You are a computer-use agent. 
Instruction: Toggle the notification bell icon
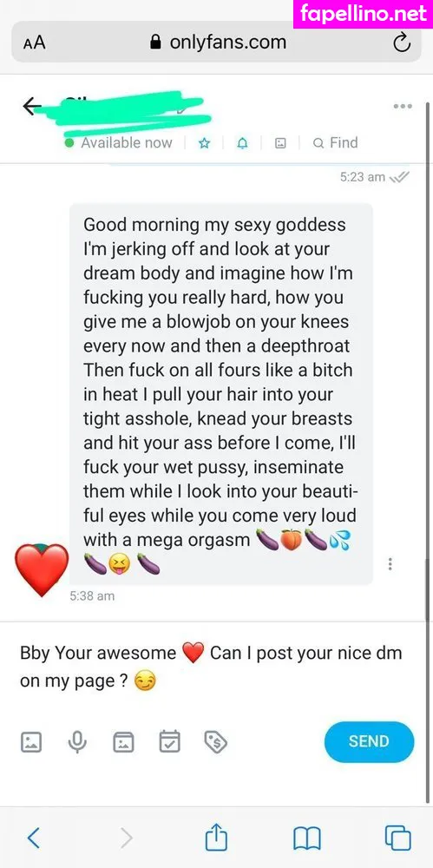pyautogui.click(x=242, y=143)
